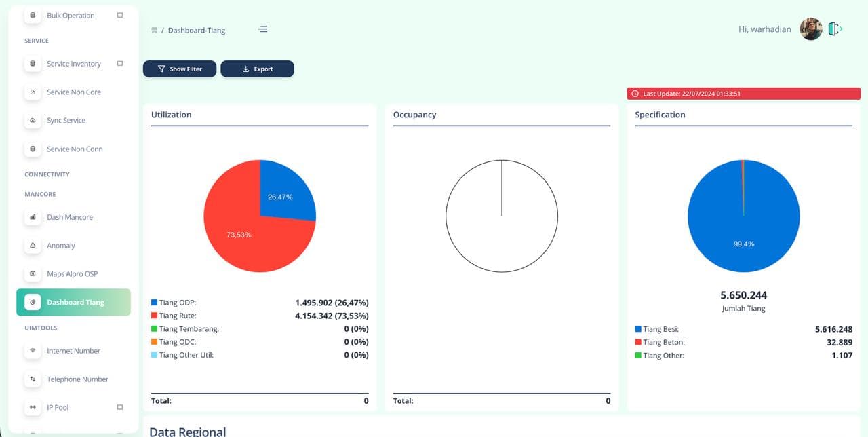Screen dimensions: 868x437
Task: Click the Service Non Core feed icon
Action: point(33,92)
